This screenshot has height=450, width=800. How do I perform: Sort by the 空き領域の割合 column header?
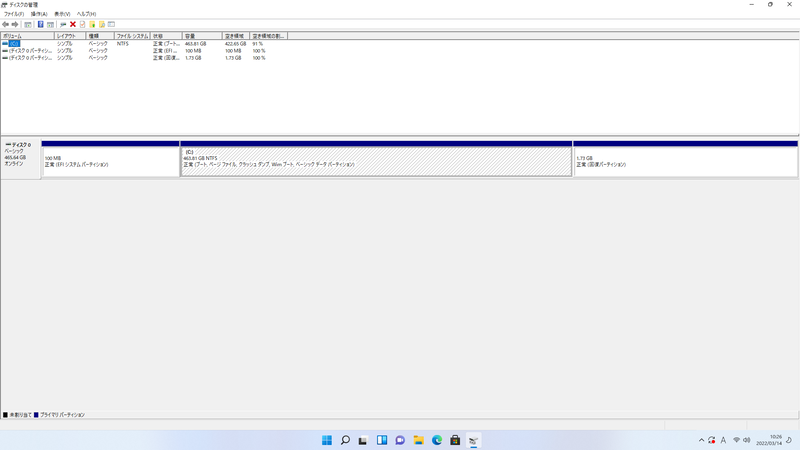tap(269, 36)
